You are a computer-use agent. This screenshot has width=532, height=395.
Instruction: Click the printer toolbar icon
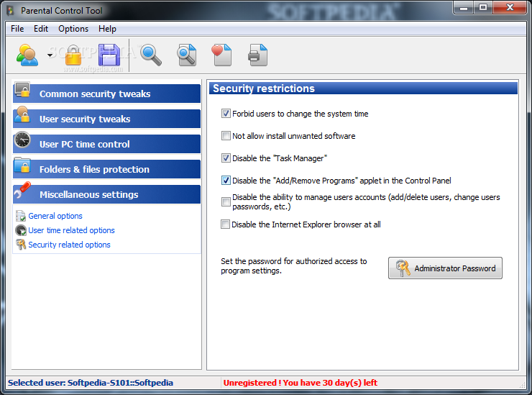coord(258,55)
